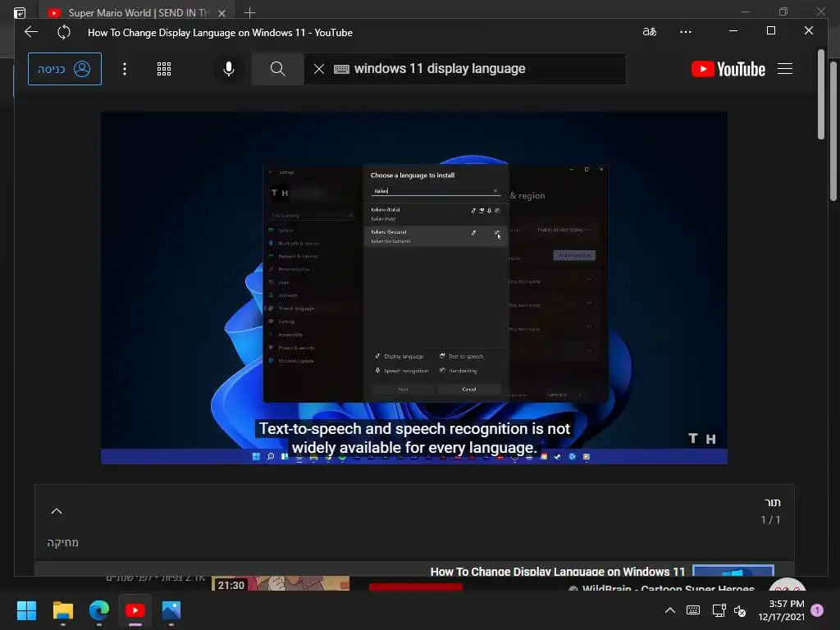Click the Hebrew queue title text
The image size is (840, 630).
773,503
